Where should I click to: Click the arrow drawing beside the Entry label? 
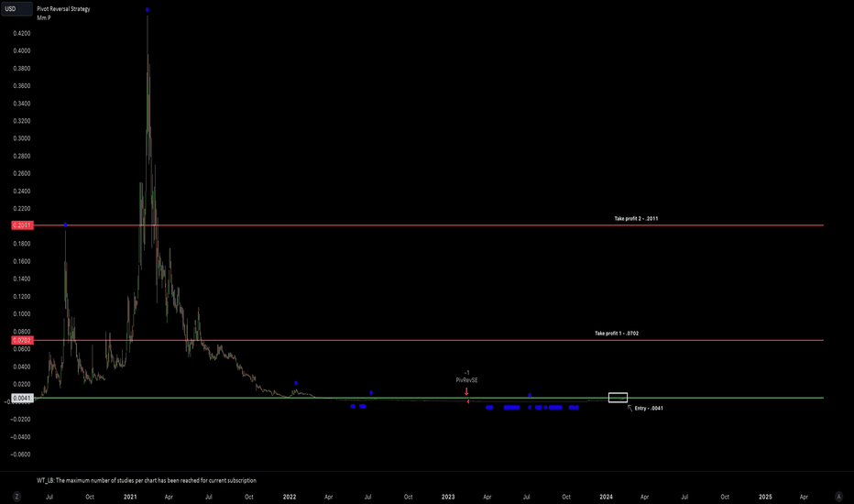[630, 408]
